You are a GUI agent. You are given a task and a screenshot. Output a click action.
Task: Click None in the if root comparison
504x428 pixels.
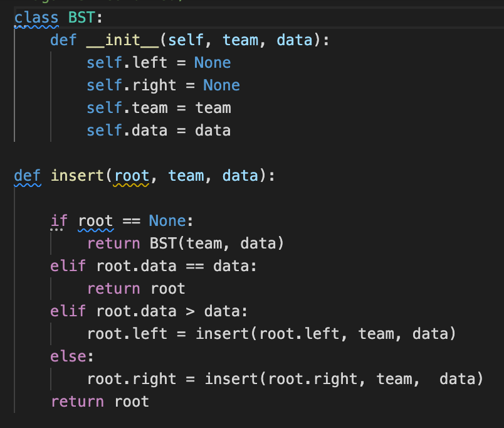pyautogui.click(x=167, y=221)
